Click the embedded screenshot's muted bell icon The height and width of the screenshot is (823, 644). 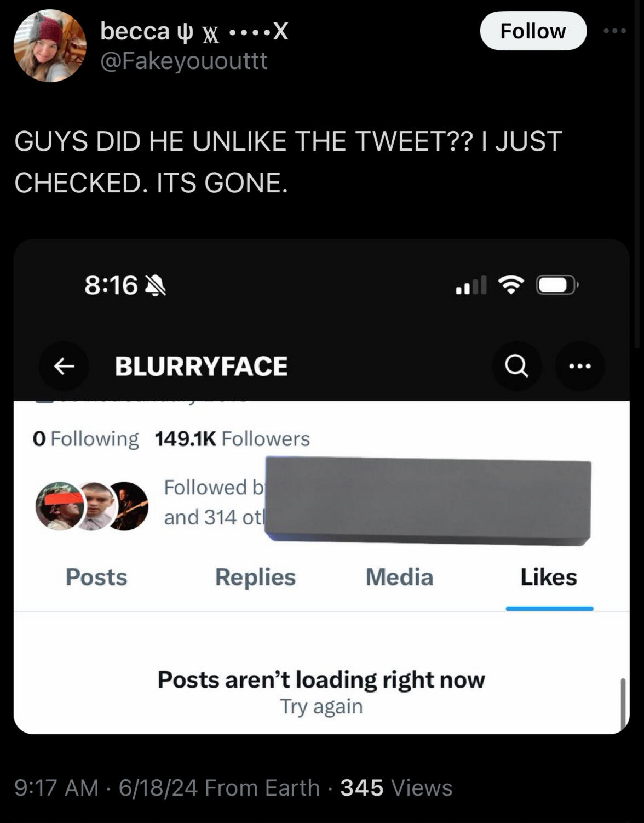click(x=156, y=285)
